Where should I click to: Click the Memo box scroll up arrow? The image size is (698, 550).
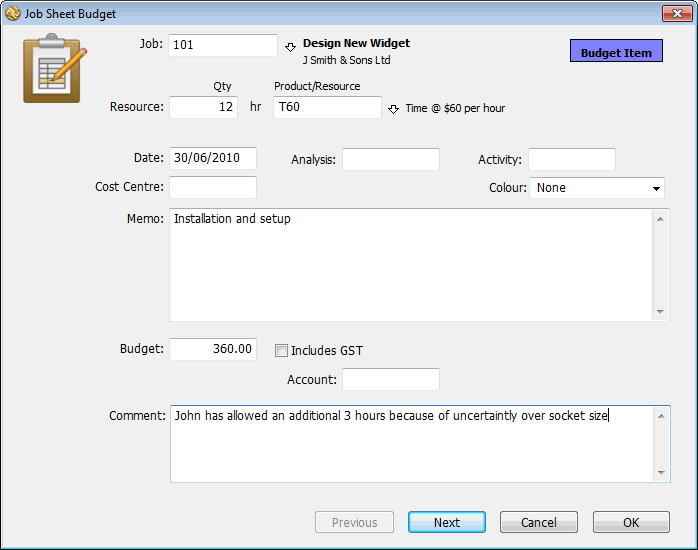tap(660, 219)
